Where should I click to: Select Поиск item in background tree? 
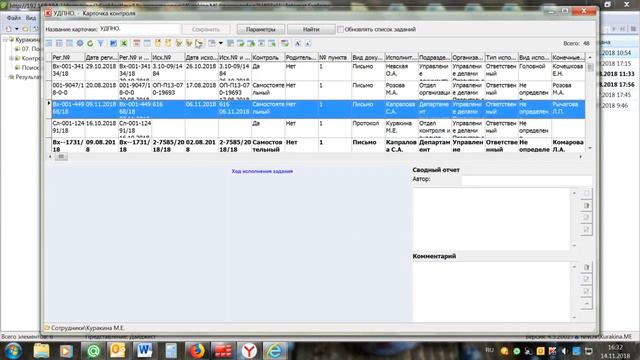(x=30, y=68)
